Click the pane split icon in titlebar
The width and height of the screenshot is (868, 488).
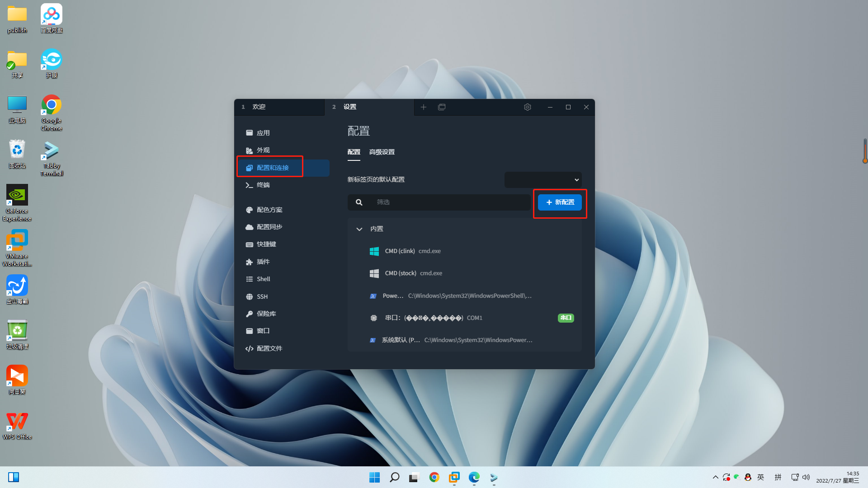point(442,107)
